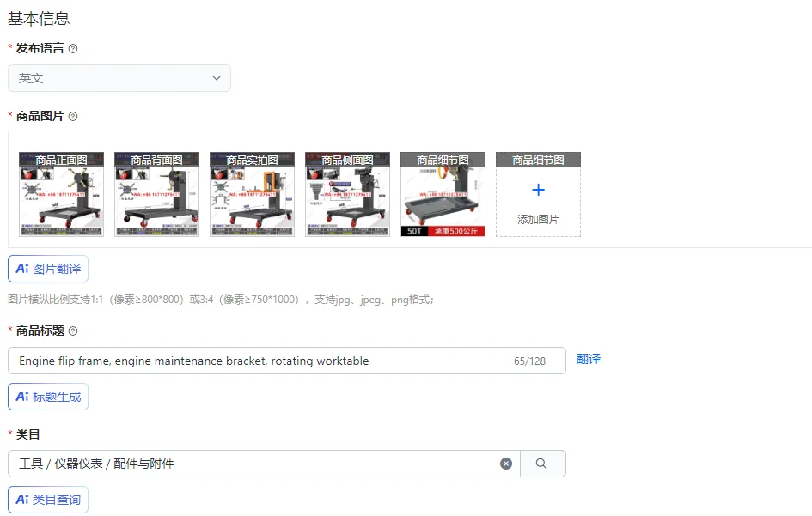Screen dimensions: 812x516
Task: Focus the 商品标题 product title input
Action: [x=286, y=361]
